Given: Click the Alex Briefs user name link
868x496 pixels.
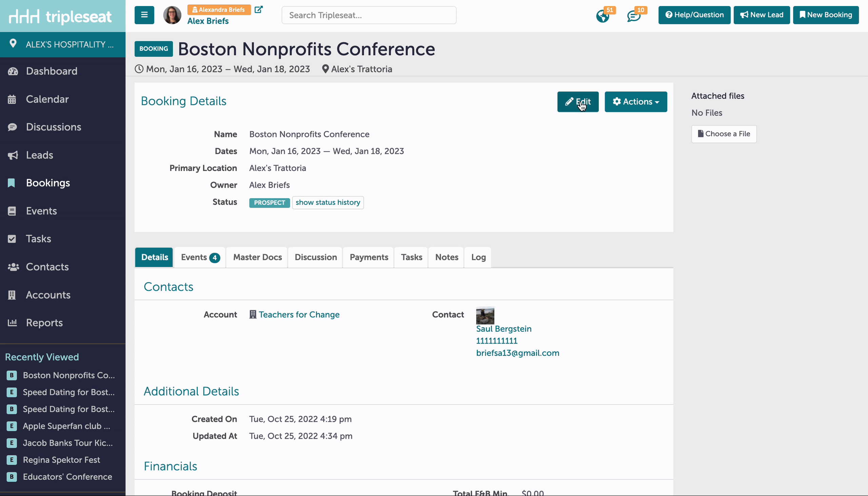Looking at the screenshot, I should (x=208, y=21).
